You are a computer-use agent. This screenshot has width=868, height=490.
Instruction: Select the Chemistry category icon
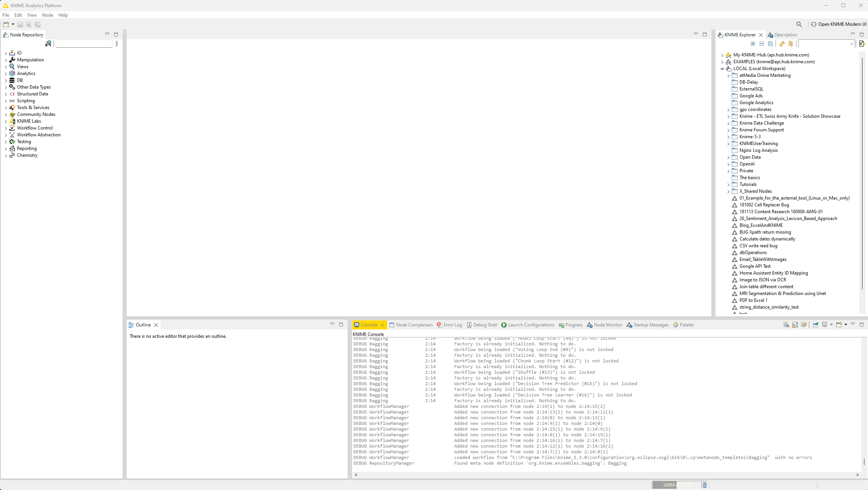point(12,155)
